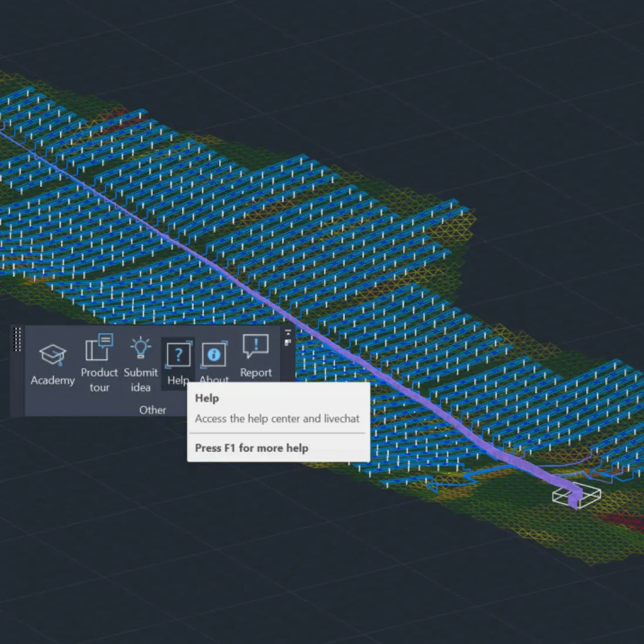This screenshot has width=644, height=644.
Task: Click the Report text label
Action: point(256,373)
